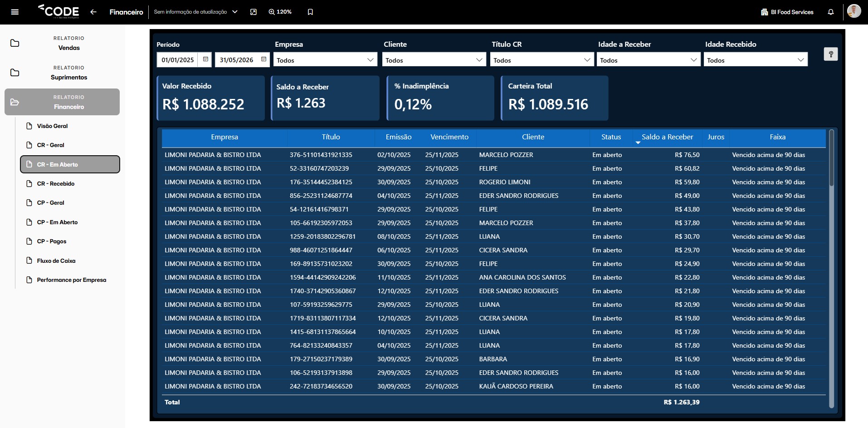Screen dimensions: 868x428
Task: Click the Fluxo de Caixa page icon
Action: 29,261
